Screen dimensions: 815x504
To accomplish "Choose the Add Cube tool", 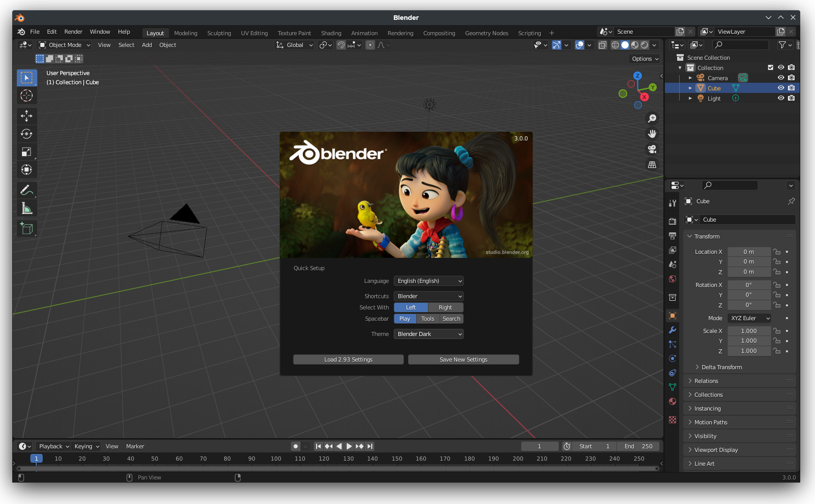I will [x=27, y=228].
